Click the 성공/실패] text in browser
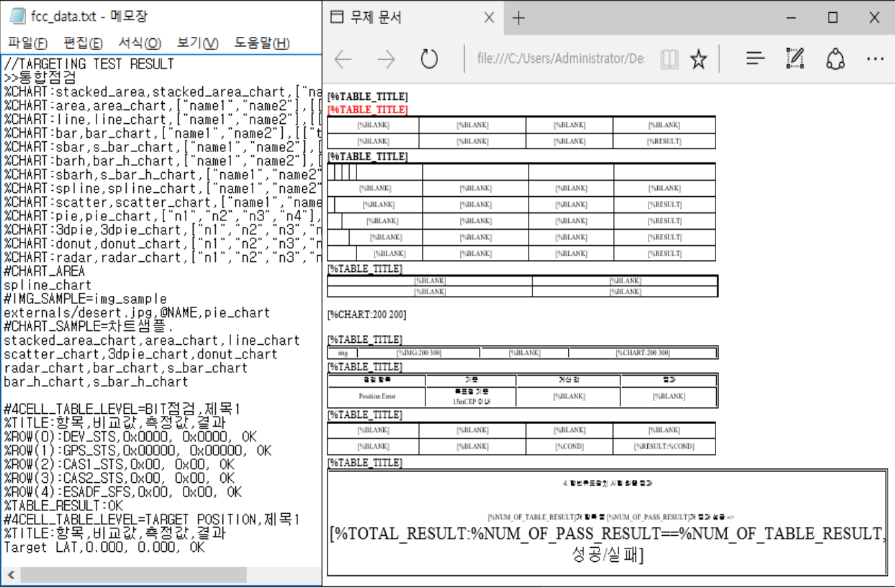This screenshot has height=588, width=895. point(608,555)
